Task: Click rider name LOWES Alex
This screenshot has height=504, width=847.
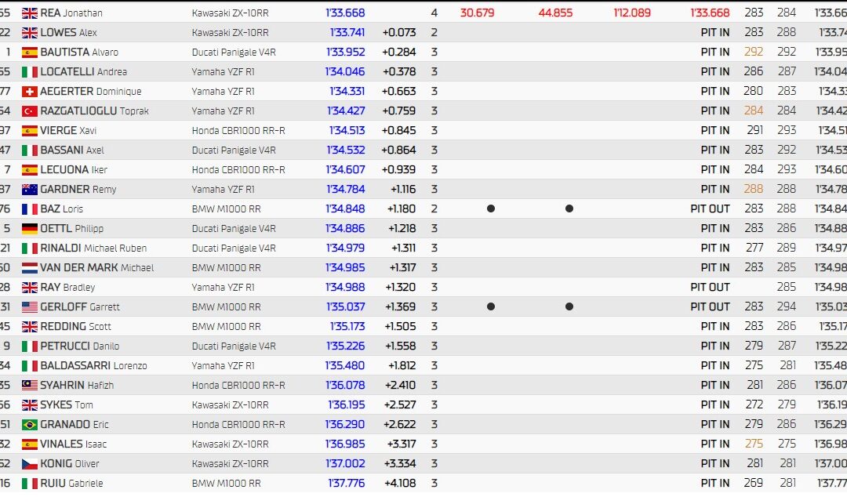Action: (x=68, y=32)
